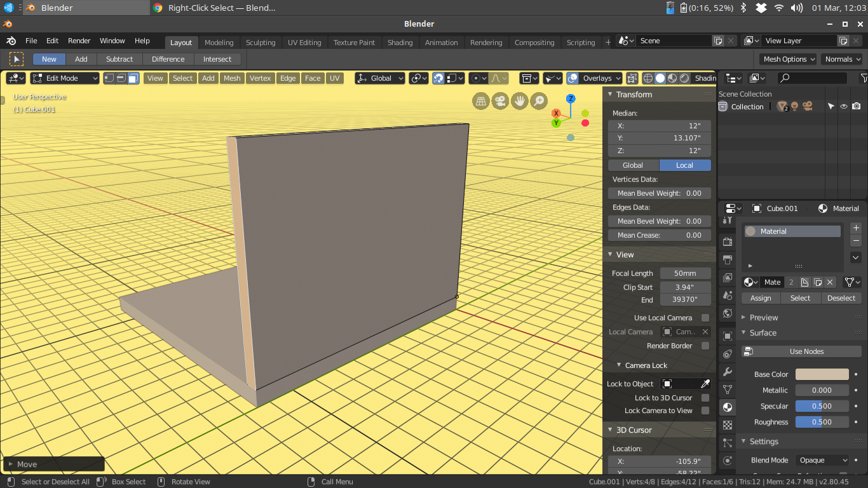Toggle Overlays visibility icon

(573, 78)
